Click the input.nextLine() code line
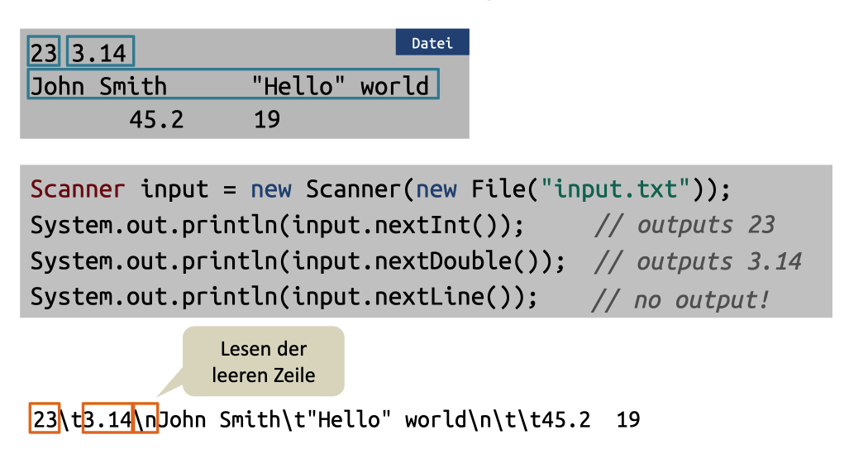Viewport: 868px width, 454px height. pyautogui.click(x=284, y=296)
